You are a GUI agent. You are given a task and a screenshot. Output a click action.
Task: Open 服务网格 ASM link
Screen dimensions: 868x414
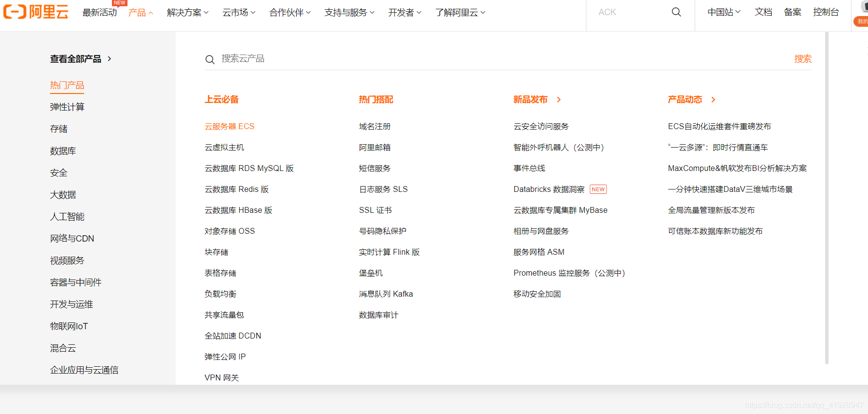(539, 252)
